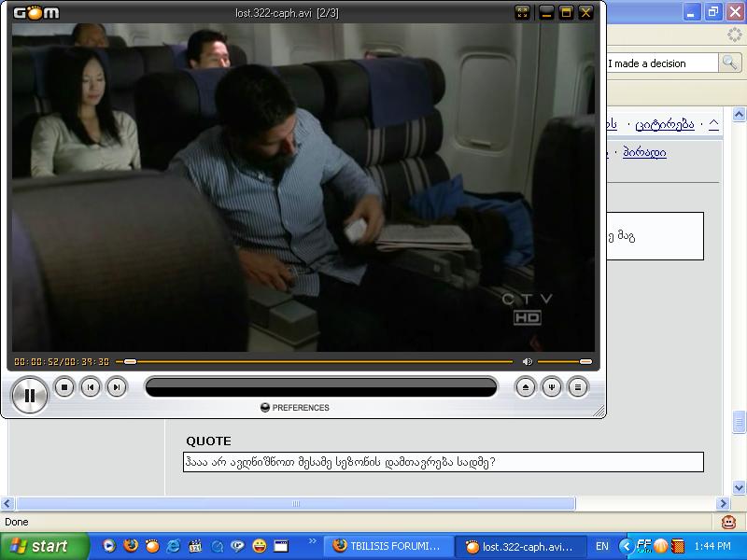Stop playback in GOM Player
The height and width of the screenshot is (560, 747).
(64, 387)
